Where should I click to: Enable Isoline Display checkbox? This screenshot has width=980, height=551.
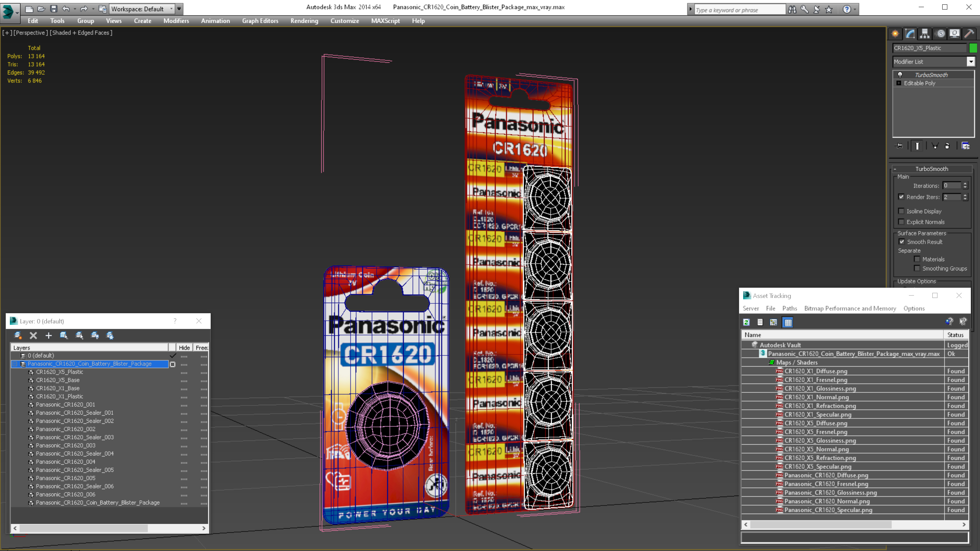(x=901, y=211)
